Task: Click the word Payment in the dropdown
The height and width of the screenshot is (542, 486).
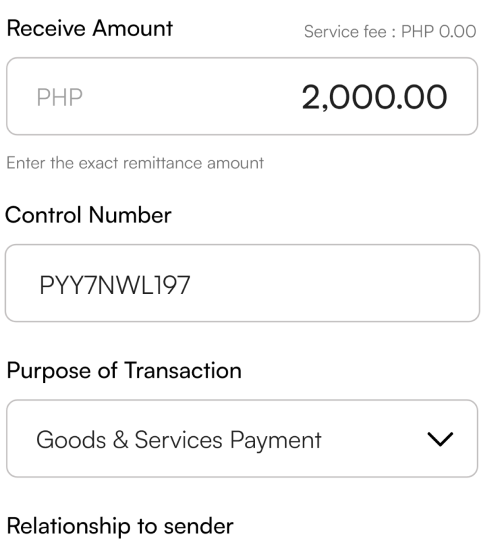Action: coord(276,441)
